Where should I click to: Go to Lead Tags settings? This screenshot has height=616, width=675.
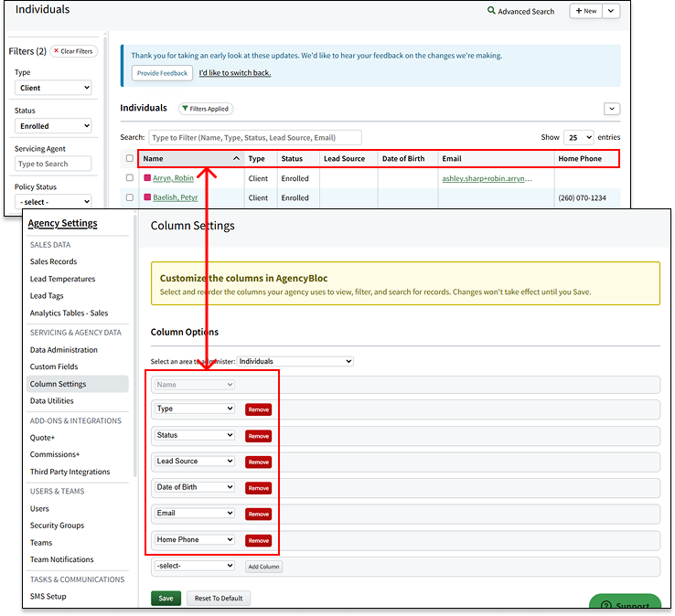click(x=47, y=296)
